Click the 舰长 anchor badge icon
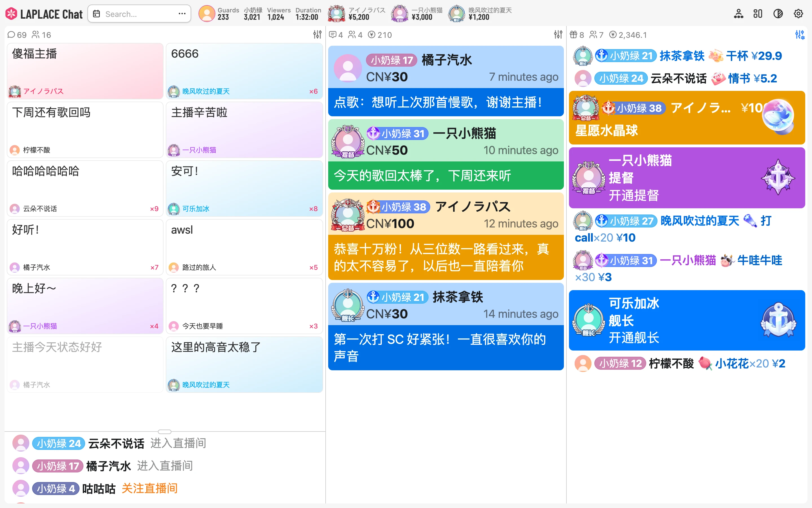The height and width of the screenshot is (508, 812). (778, 320)
